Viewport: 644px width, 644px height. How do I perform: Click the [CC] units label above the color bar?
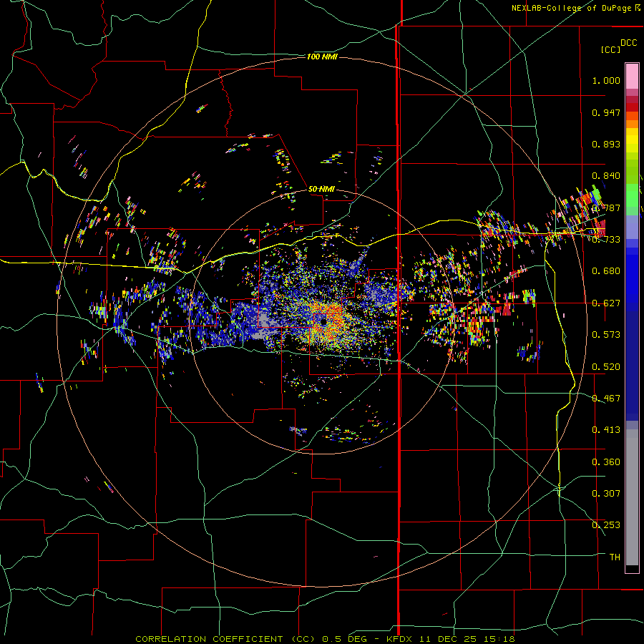tap(610, 49)
